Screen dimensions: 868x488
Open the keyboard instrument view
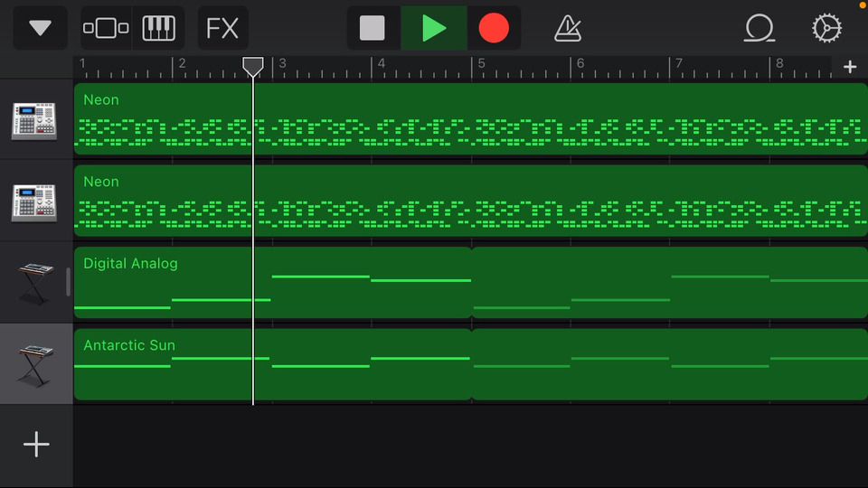point(159,28)
